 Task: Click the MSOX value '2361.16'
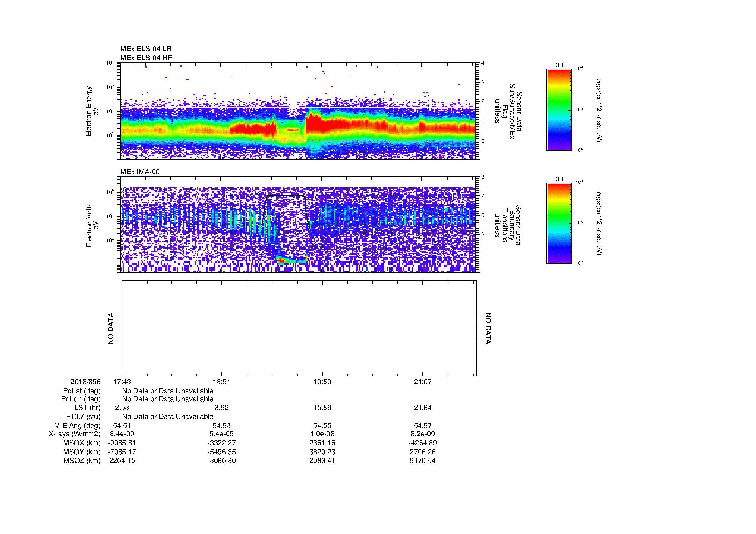click(x=322, y=443)
